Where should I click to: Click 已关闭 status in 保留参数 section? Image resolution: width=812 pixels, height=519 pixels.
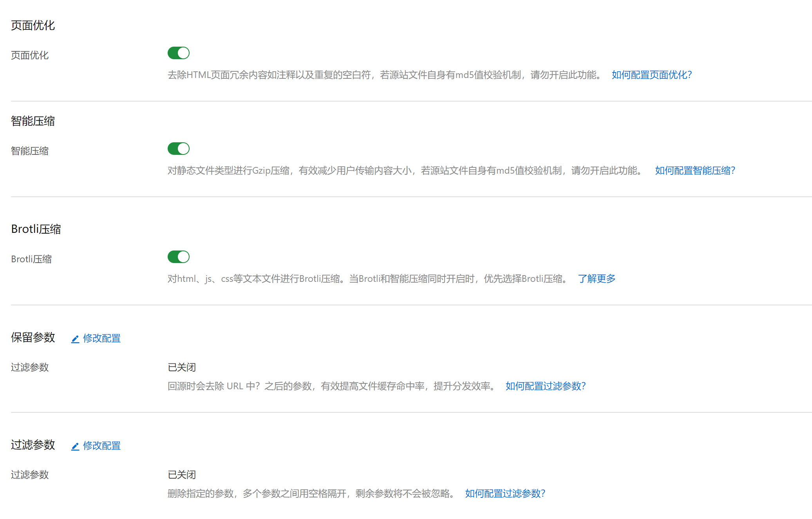(182, 367)
